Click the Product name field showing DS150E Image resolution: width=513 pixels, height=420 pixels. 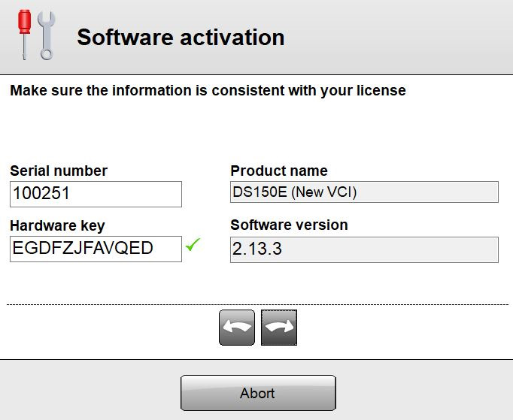pos(364,192)
